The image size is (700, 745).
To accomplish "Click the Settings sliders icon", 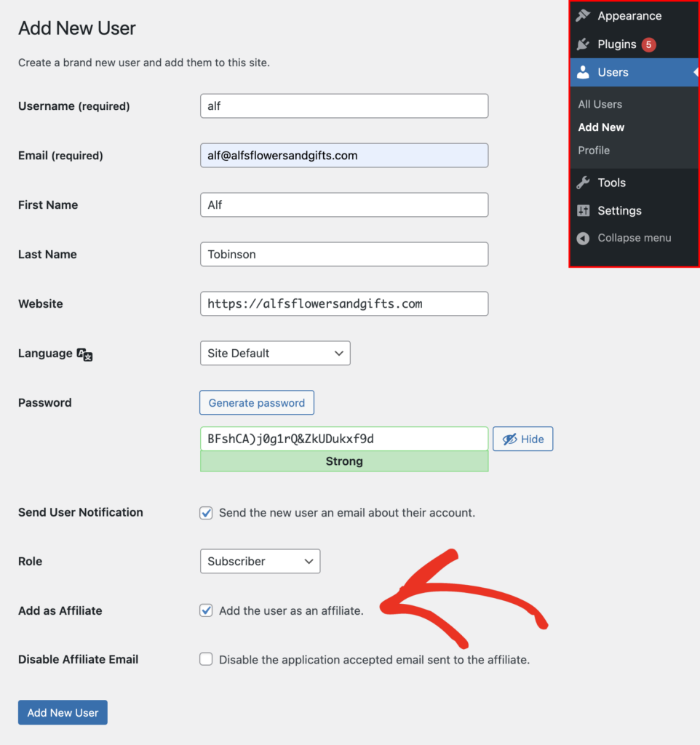I will (x=583, y=210).
